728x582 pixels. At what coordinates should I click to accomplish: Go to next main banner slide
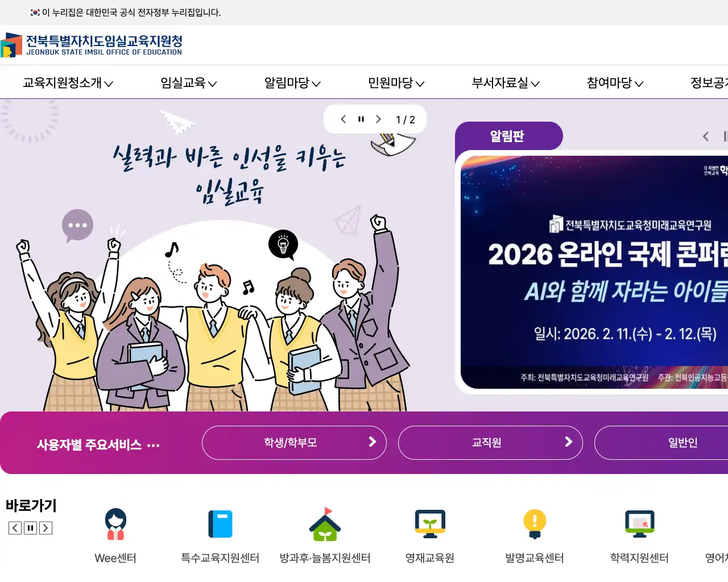378,119
